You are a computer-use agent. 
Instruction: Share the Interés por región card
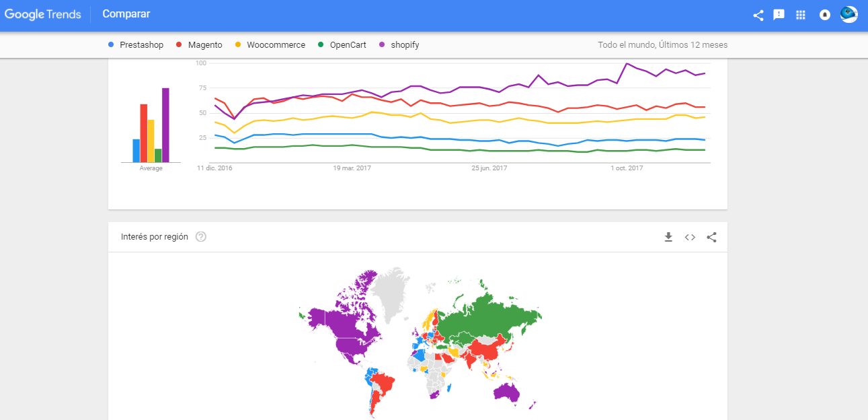(712, 237)
